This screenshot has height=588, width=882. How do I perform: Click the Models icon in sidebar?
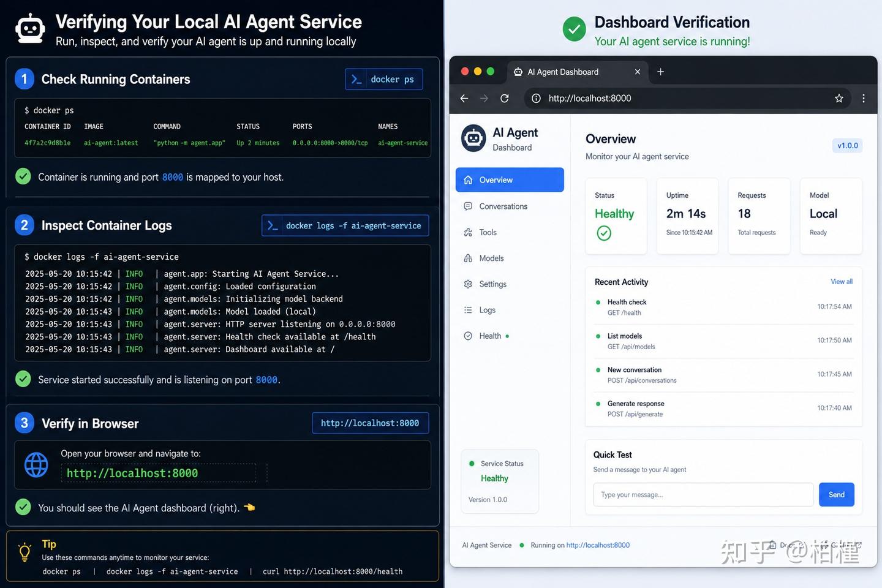[468, 258]
